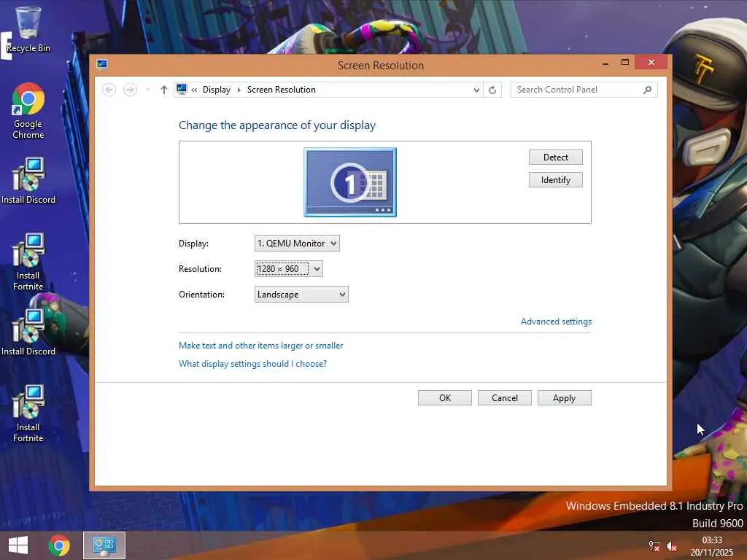747x560 pixels.
Task: Select the lower Install Fortnite desktop icon
Action: click(x=28, y=413)
